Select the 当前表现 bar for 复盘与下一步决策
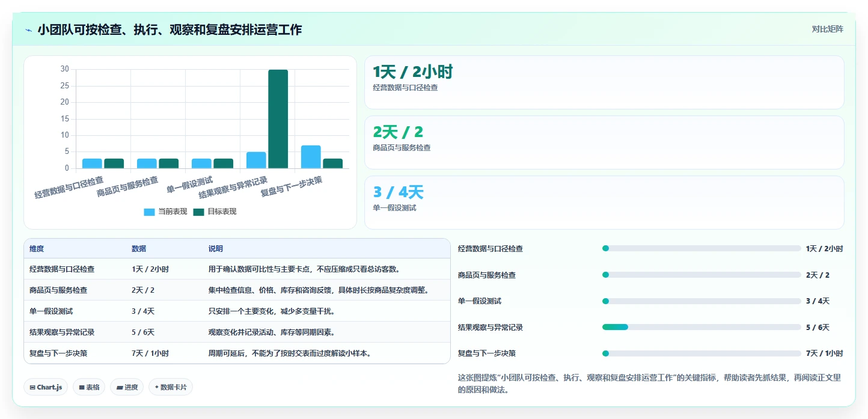Viewport: 868px width, 419px height. pyautogui.click(x=311, y=157)
